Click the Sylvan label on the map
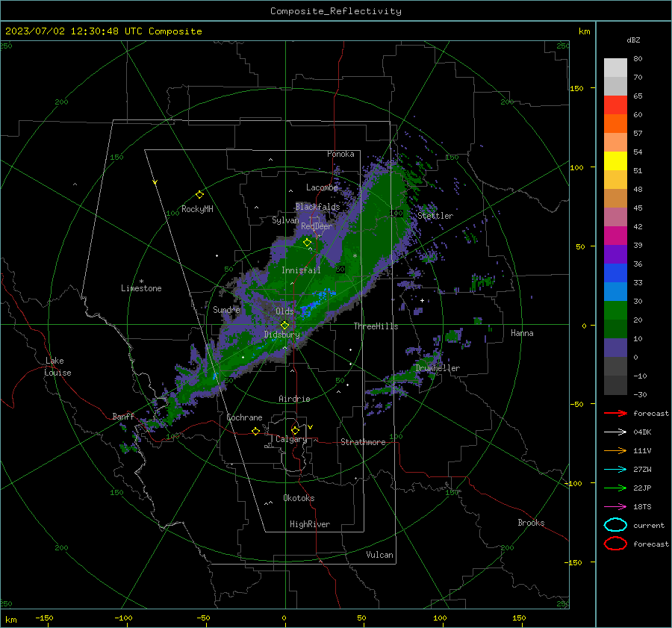The height and width of the screenshot is (628, 672). coord(285,220)
